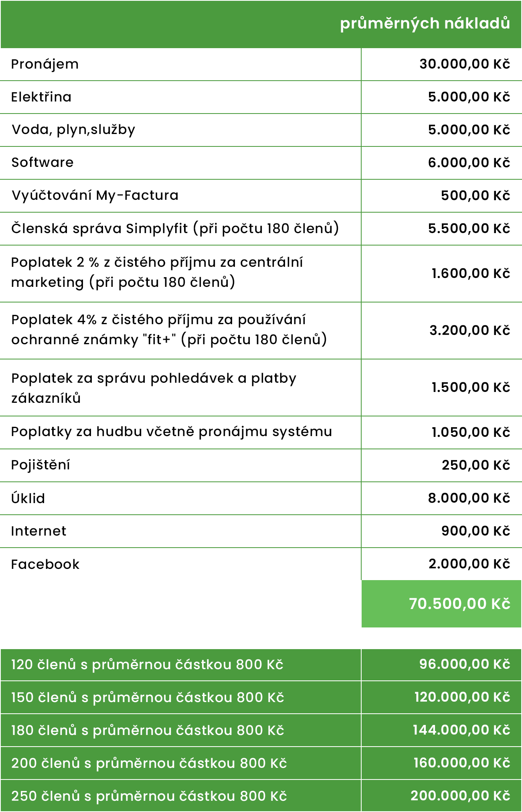
Task: Select the 200.000,00 Kč amount
Action: click(460, 796)
